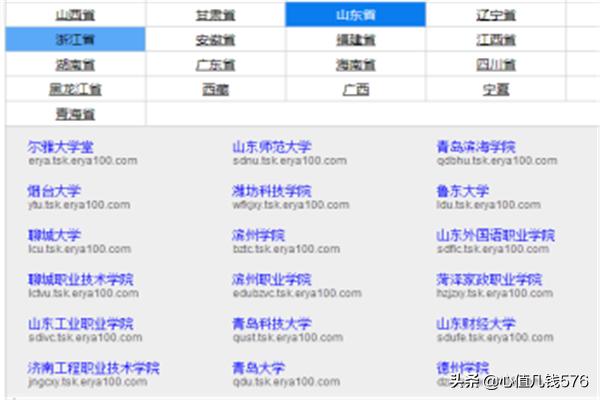Screen dimensions: 600x400
Task: Open the 德州学院 school link
Action: click(x=463, y=368)
